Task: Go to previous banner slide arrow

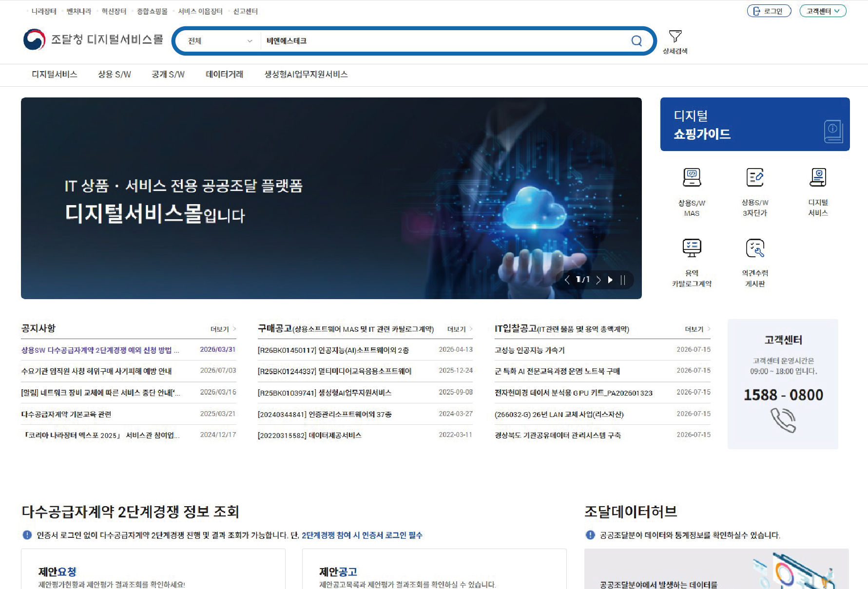Action: 567,280
